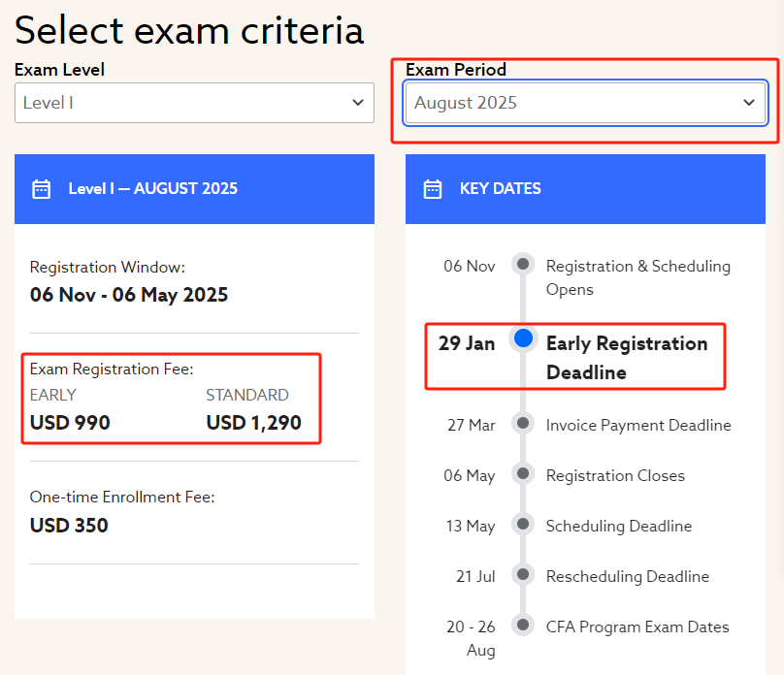The width and height of the screenshot is (784, 675).
Task: Open the Exam Level dropdown
Action: 194,103
